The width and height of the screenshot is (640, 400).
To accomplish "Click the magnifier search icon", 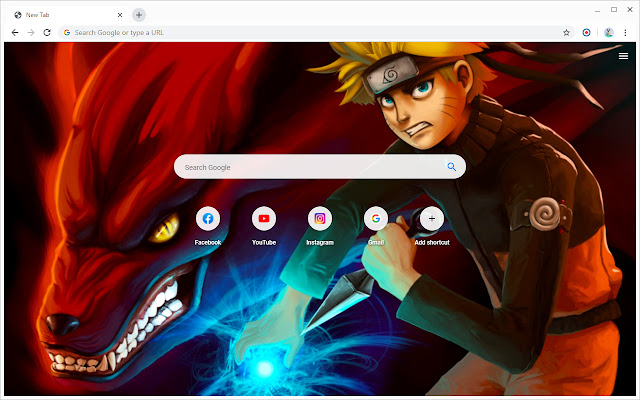I will tap(451, 167).
